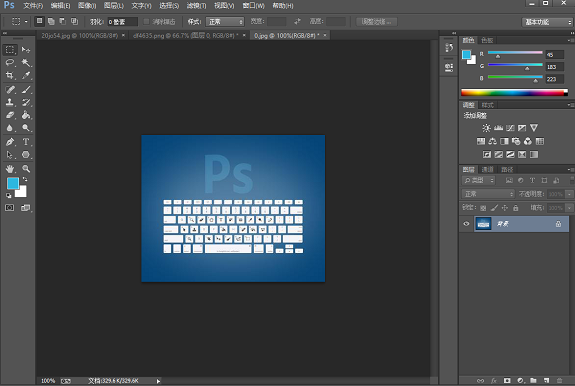
Task: Open the layer blend mode 正常 dropdown
Action: click(x=488, y=194)
